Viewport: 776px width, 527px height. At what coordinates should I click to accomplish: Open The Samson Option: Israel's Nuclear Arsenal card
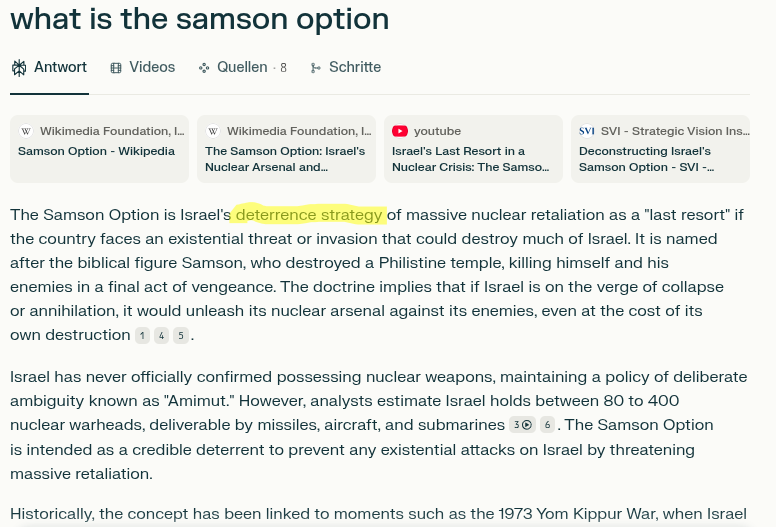[x=287, y=149]
